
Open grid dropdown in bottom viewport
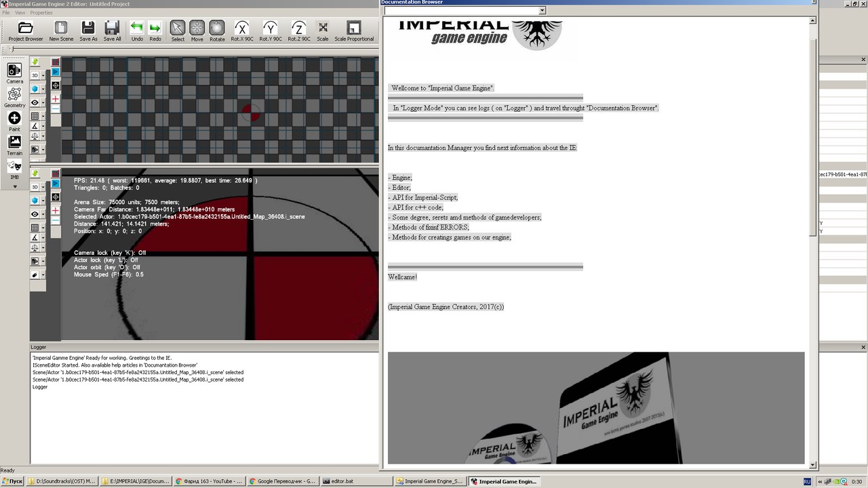43,228
